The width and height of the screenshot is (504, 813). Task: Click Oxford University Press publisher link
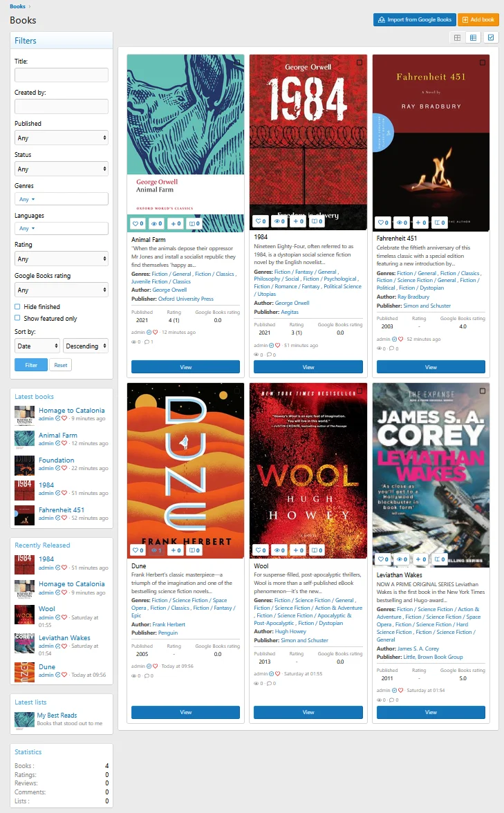(x=185, y=299)
